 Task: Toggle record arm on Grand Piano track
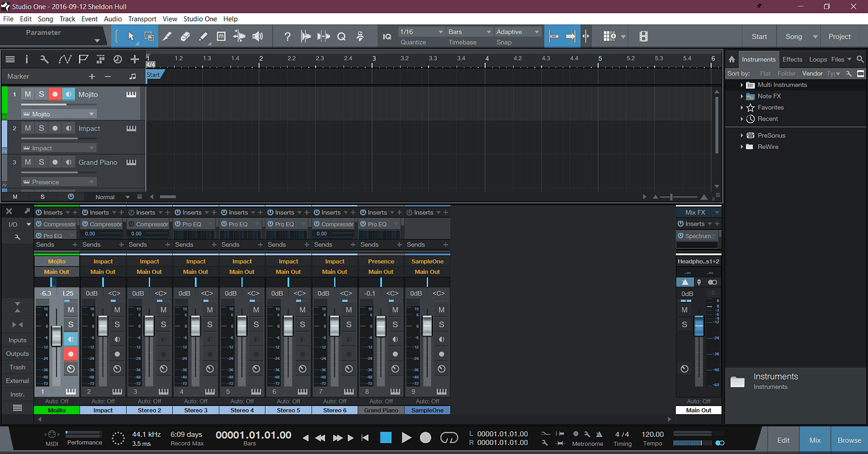pos(55,162)
